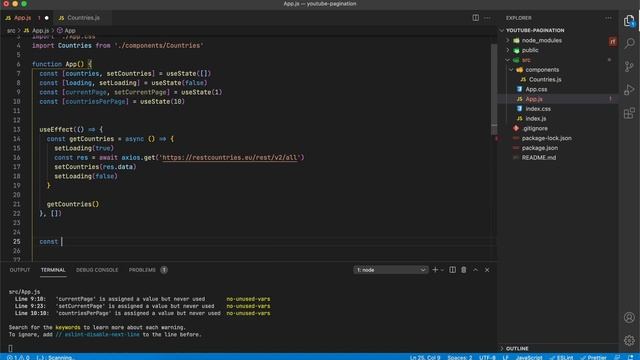Split the editor to the right

[x=476, y=18]
